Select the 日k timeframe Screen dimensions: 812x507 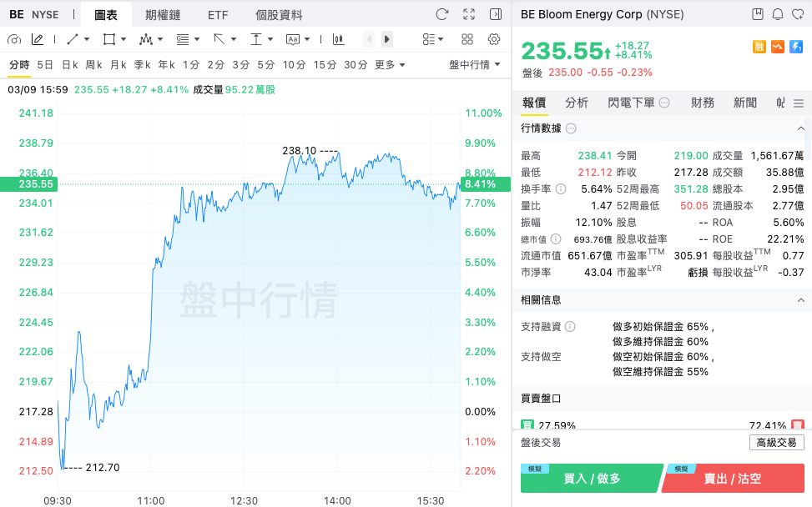coord(69,65)
